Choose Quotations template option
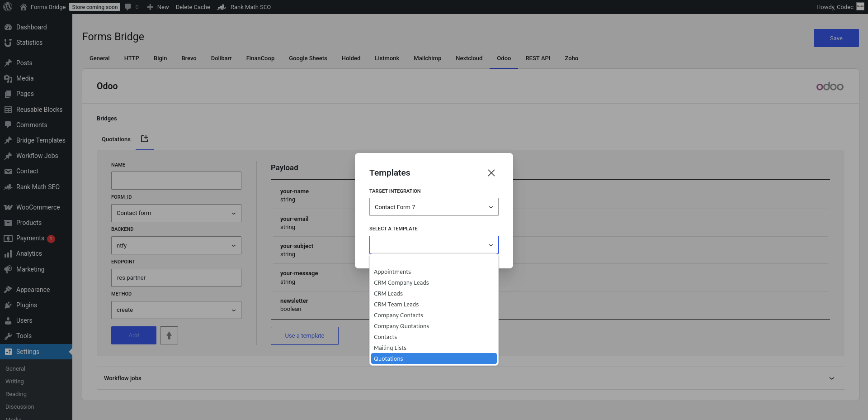 434,358
